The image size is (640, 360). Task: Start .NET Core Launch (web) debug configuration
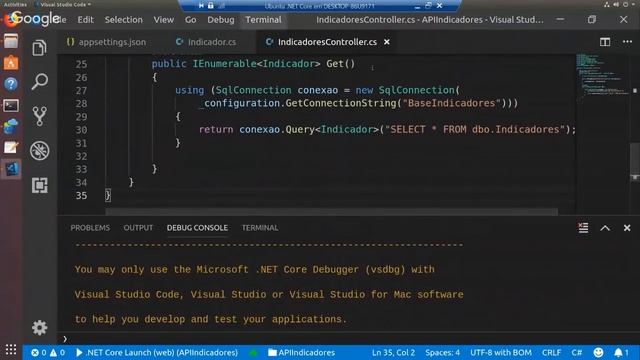[x=157, y=353]
